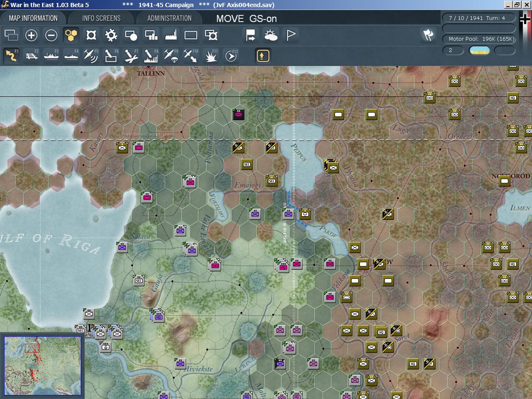Select Naval Transport mode F3

click(x=51, y=55)
